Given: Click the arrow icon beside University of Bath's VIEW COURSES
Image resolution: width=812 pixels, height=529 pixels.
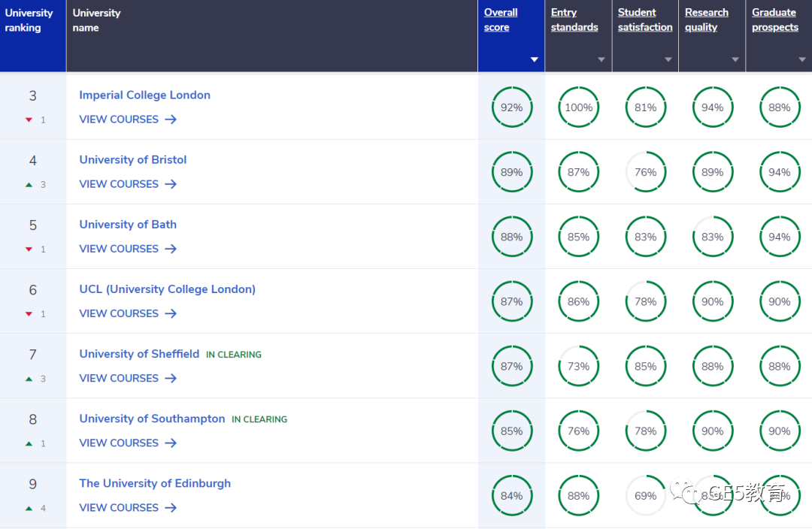Looking at the screenshot, I should pyautogui.click(x=171, y=249).
